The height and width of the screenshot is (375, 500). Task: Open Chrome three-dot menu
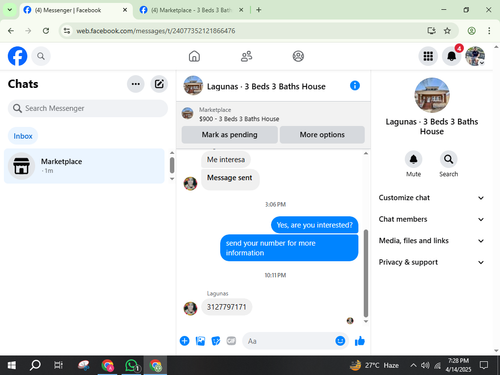489,31
